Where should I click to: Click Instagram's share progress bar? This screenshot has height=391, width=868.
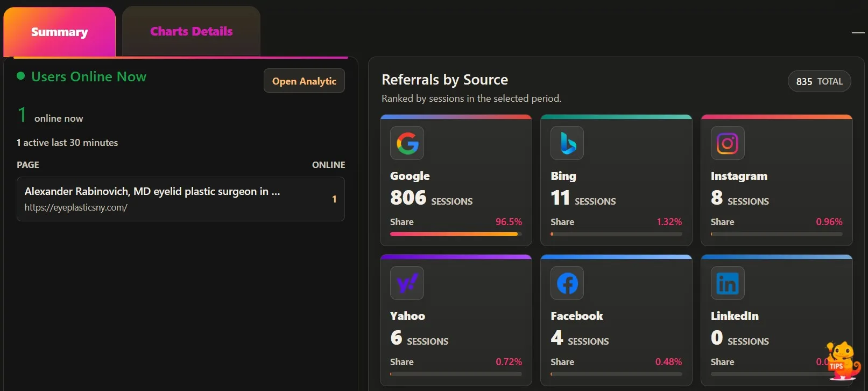[x=777, y=234]
